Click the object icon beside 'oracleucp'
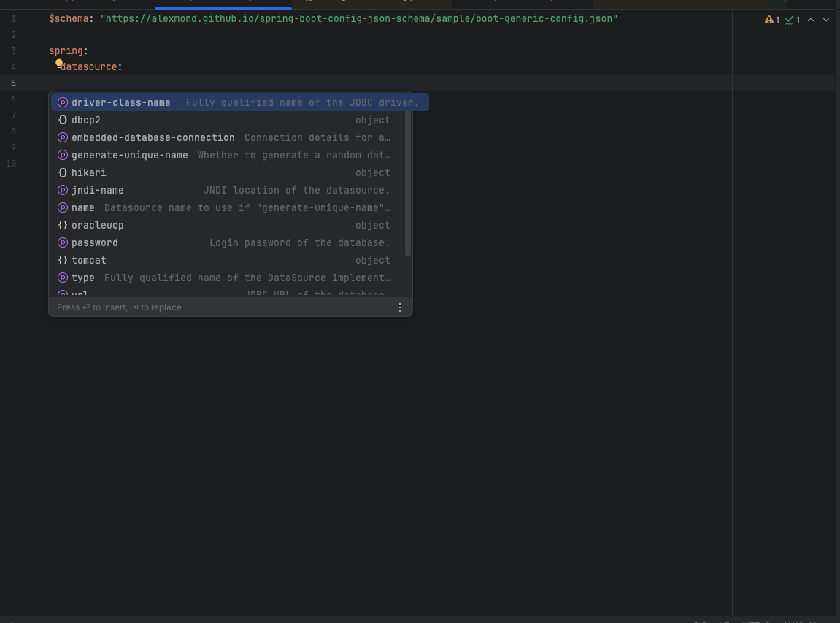This screenshot has width=840, height=623. click(x=63, y=225)
